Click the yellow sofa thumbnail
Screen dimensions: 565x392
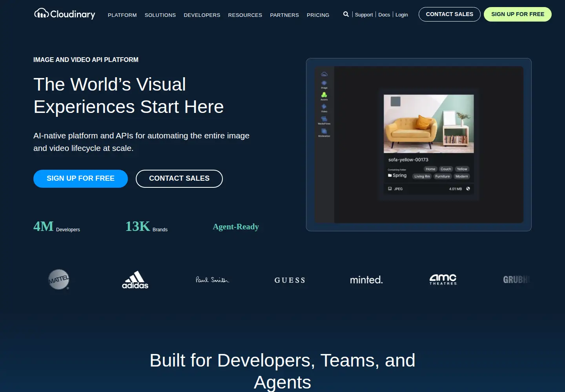coord(428,123)
